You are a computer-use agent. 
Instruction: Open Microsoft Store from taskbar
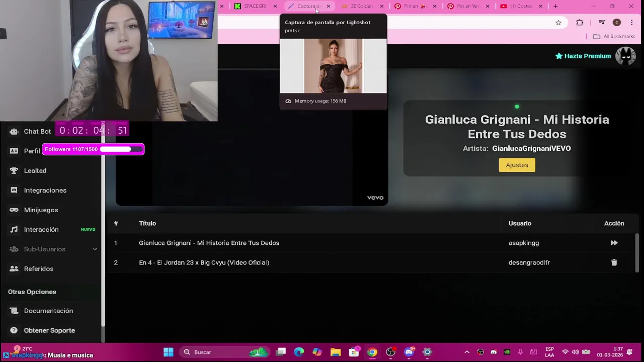point(354,352)
